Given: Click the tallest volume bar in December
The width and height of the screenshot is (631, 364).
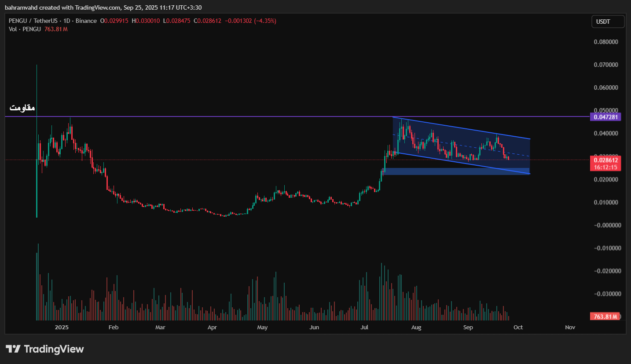Looking at the screenshot, I should [x=38, y=281].
